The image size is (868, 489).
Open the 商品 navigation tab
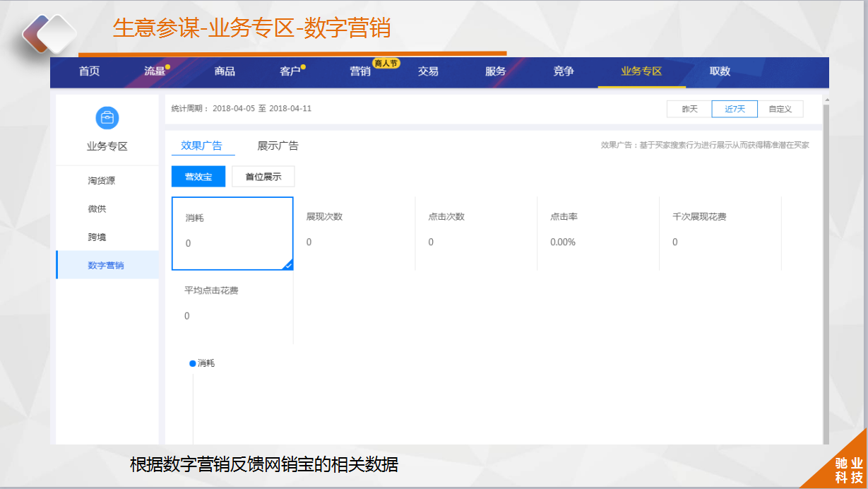point(225,71)
